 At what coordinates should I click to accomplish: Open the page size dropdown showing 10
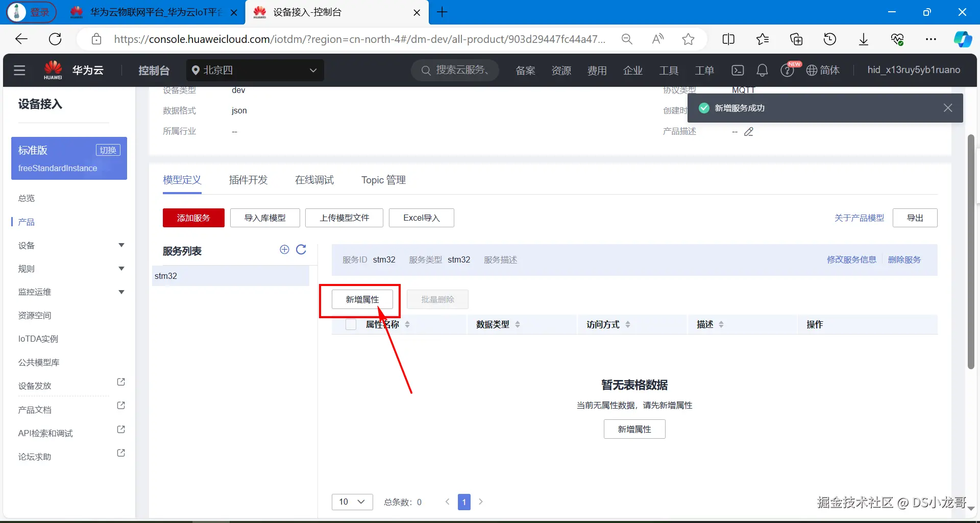352,502
